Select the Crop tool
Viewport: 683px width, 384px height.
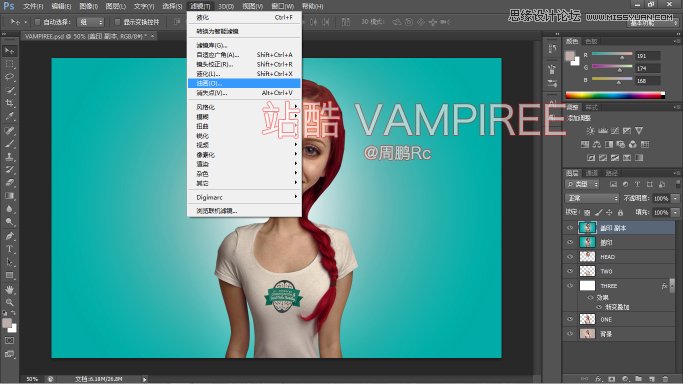click(9, 103)
